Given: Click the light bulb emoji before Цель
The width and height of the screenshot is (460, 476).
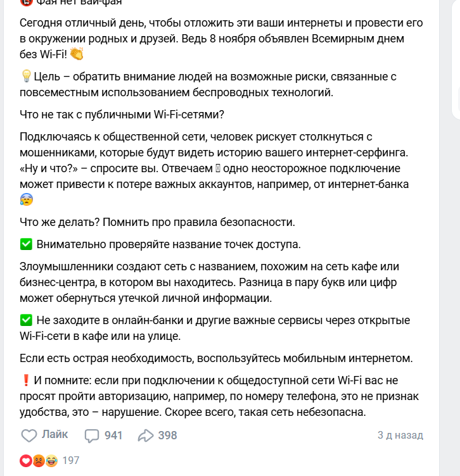Looking at the screenshot, I should tap(26, 76).
